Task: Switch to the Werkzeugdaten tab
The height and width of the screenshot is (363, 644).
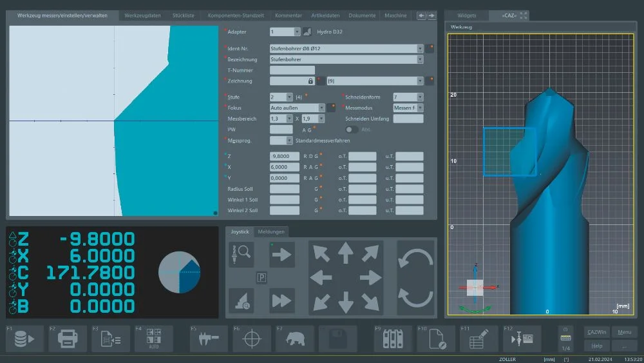Action: pyautogui.click(x=142, y=15)
